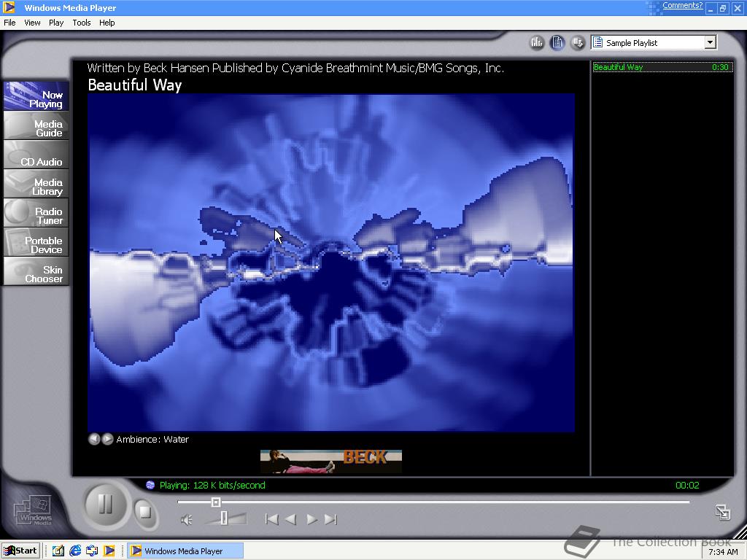Click the seek bar position handle
This screenshot has width=747, height=560.
pyautogui.click(x=216, y=502)
